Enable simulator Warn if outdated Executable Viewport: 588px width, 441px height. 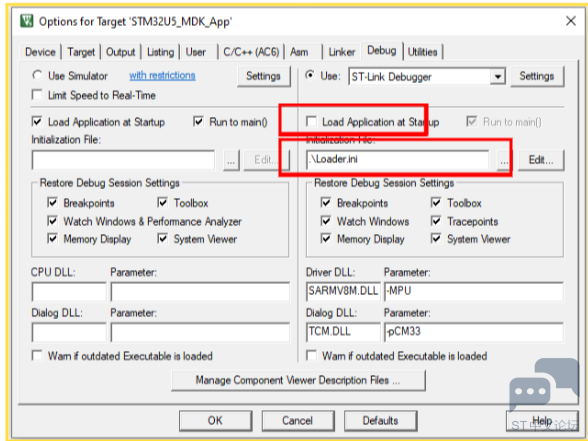click(x=37, y=356)
